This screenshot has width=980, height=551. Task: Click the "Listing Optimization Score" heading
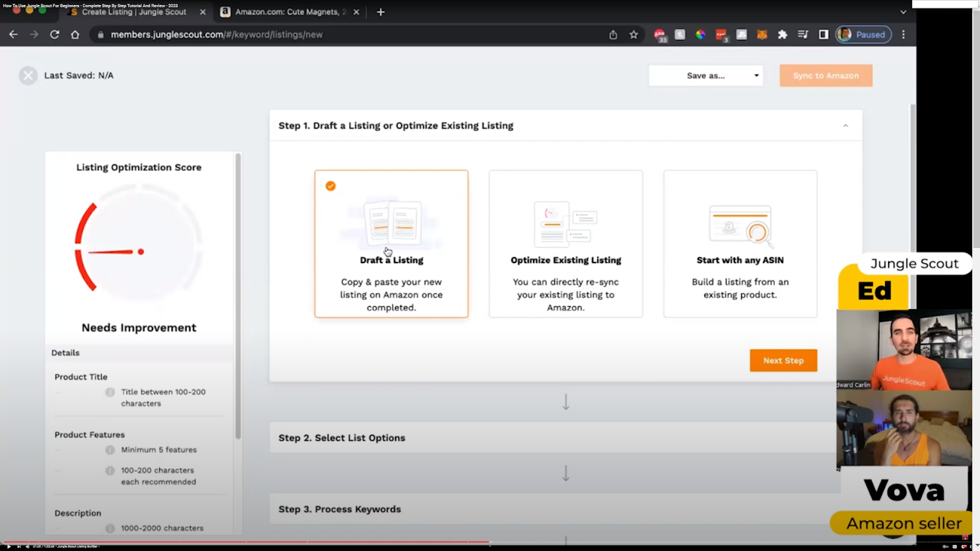pyautogui.click(x=139, y=168)
